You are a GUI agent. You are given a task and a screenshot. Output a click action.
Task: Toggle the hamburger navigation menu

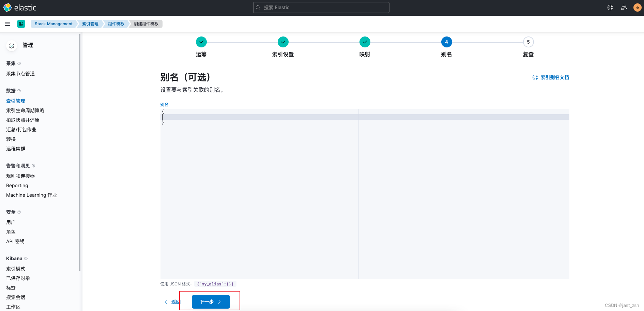tap(7, 24)
